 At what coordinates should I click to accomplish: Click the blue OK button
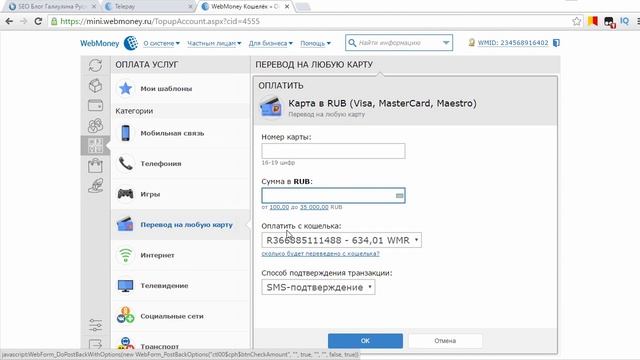click(365, 341)
